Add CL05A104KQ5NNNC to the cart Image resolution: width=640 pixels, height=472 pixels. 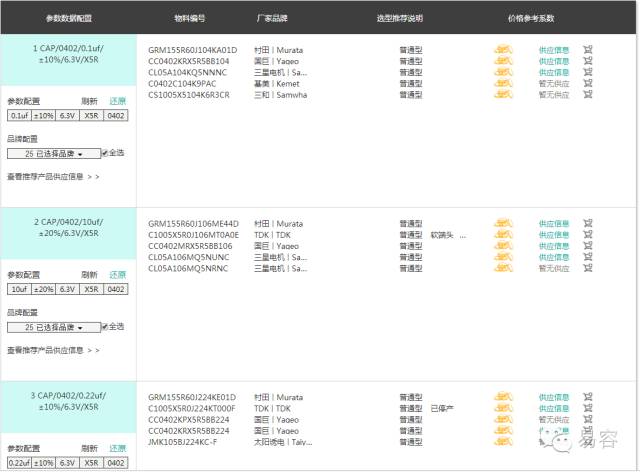(587, 72)
